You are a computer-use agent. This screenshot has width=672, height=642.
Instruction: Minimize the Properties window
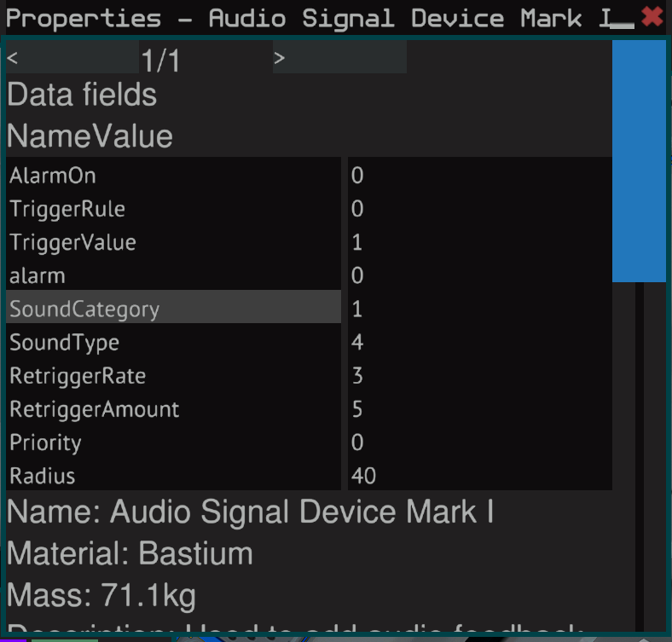(x=623, y=20)
